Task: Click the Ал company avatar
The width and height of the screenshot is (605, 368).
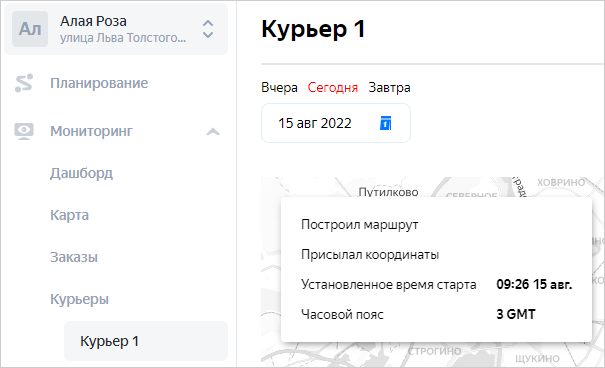Action: [x=30, y=29]
